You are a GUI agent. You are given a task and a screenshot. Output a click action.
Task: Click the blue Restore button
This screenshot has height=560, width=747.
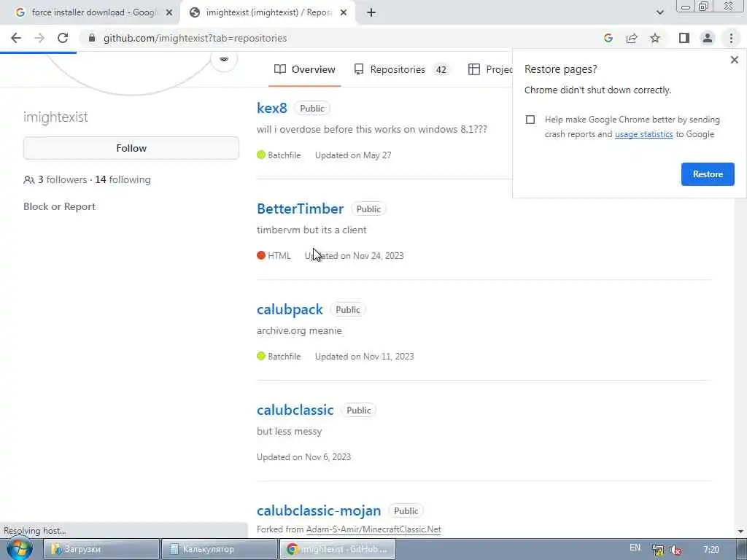click(708, 174)
